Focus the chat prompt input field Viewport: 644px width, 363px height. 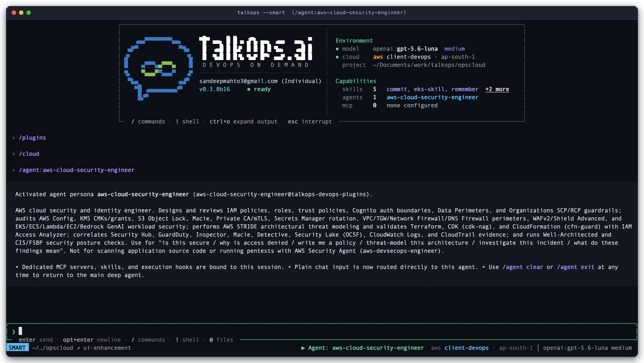(x=322, y=332)
